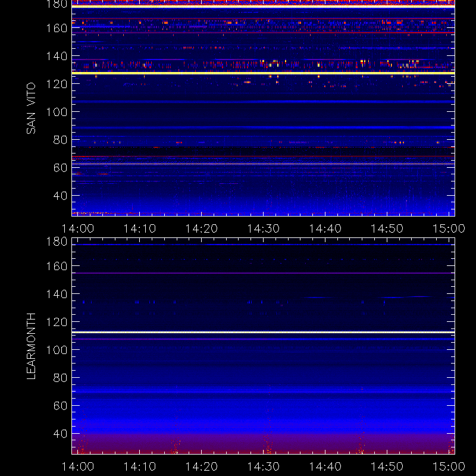Click San Vito frequency label 60
Screen dimensions: 476x476
(60, 168)
